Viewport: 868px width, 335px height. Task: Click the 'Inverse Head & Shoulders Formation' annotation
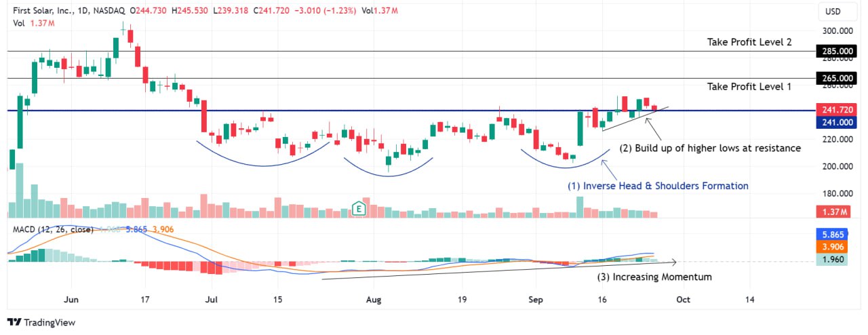pyautogui.click(x=658, y=186)
